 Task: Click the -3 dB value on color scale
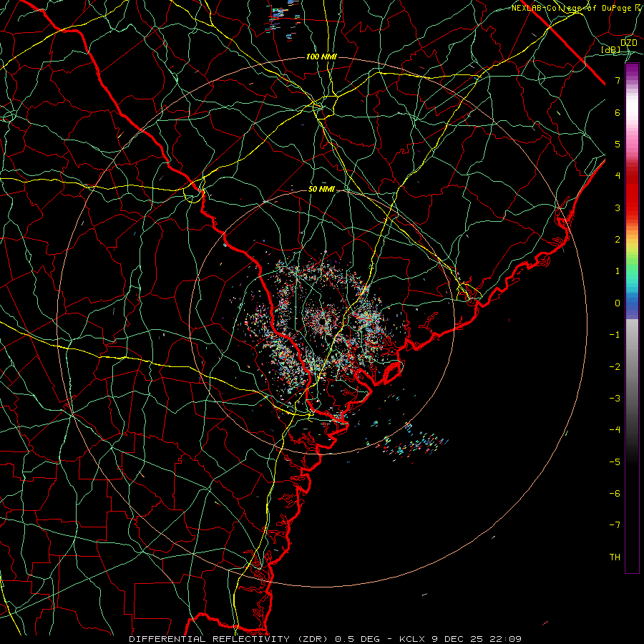[x=615, y=399]
